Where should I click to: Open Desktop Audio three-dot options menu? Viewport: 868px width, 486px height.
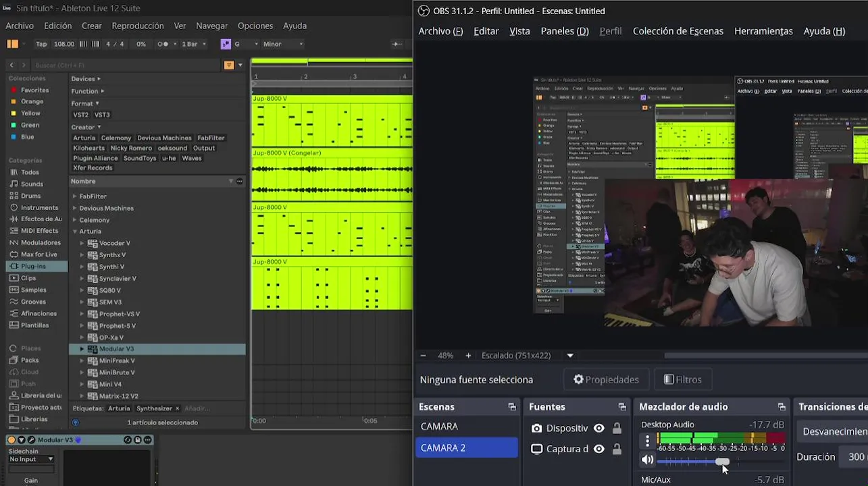click(647, 441)
